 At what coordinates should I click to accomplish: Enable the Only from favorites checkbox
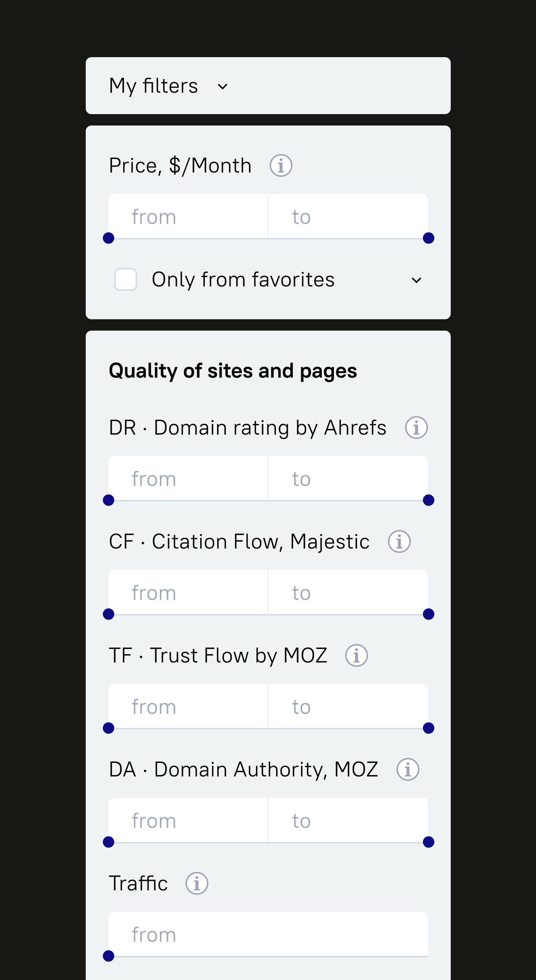pos(126,280)
